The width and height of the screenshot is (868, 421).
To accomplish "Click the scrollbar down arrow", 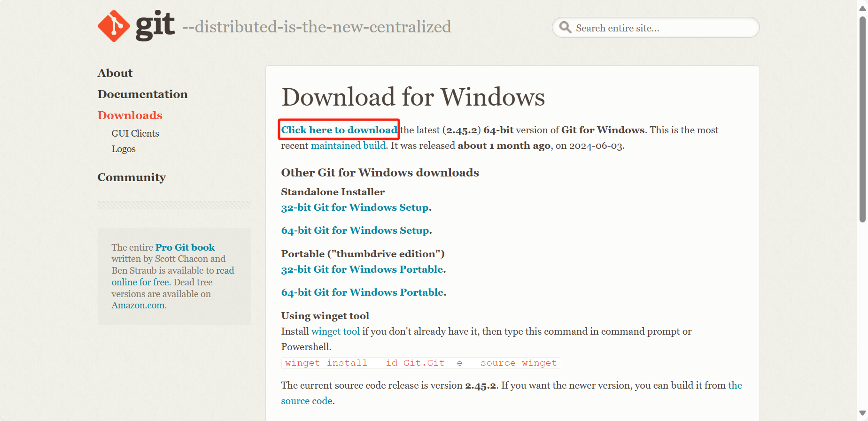I will [862, 413].
